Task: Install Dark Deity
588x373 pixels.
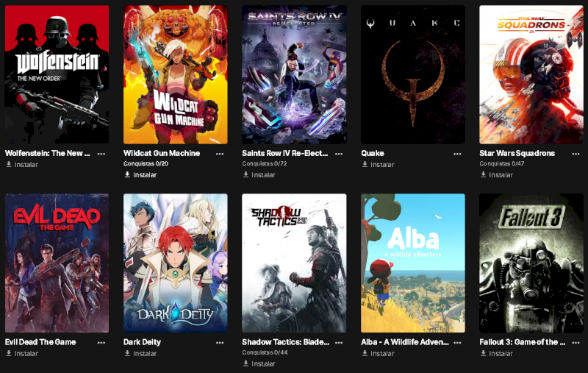Action: 140,353
